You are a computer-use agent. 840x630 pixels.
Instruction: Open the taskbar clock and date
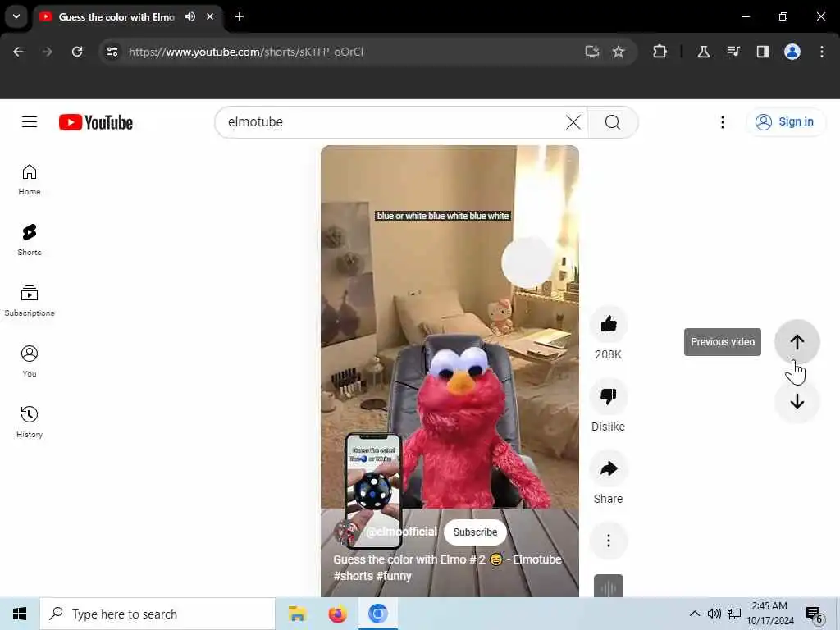point(770,614)
